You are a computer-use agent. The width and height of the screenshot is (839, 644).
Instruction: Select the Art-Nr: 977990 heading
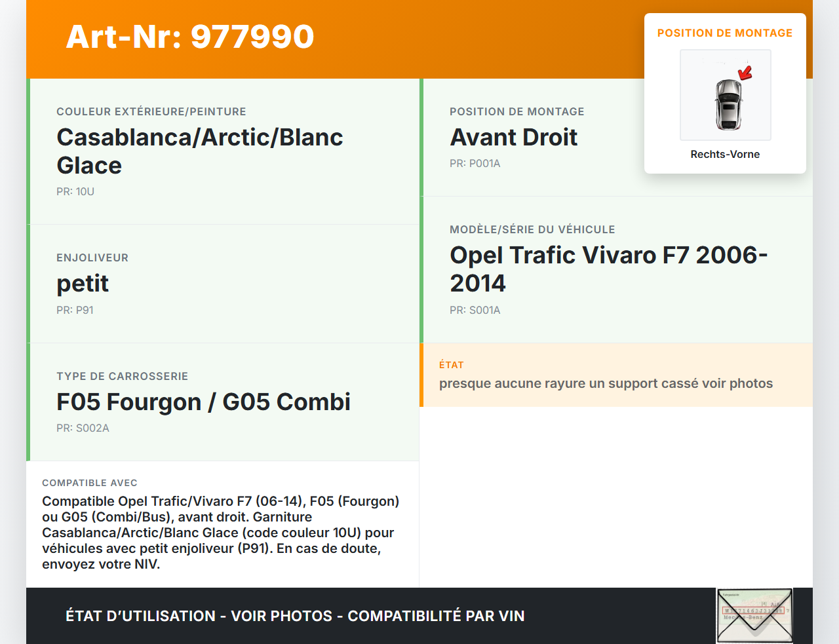(190, 37)
